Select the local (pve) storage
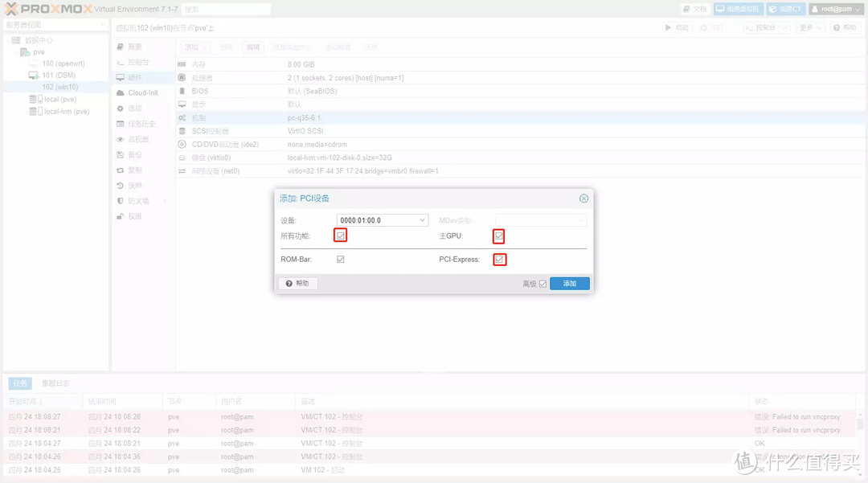The width and height of the screenshot is (868, 483). click(x=59, y=99)
